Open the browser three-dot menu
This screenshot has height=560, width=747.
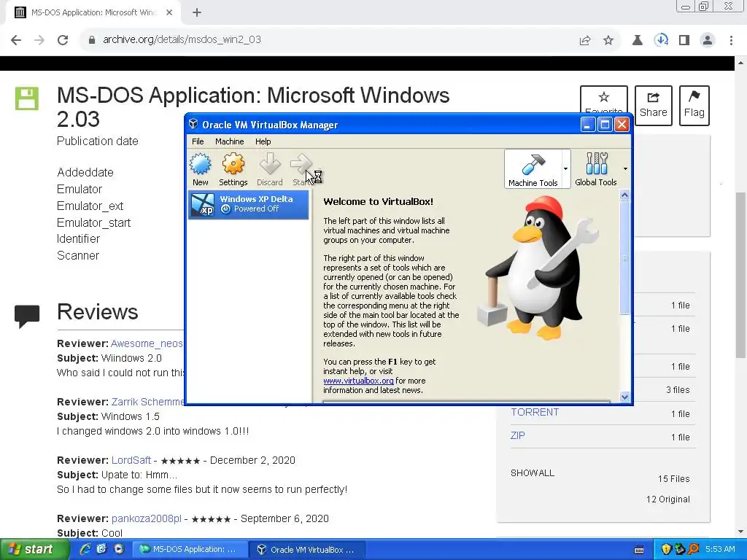coord(731,41)
